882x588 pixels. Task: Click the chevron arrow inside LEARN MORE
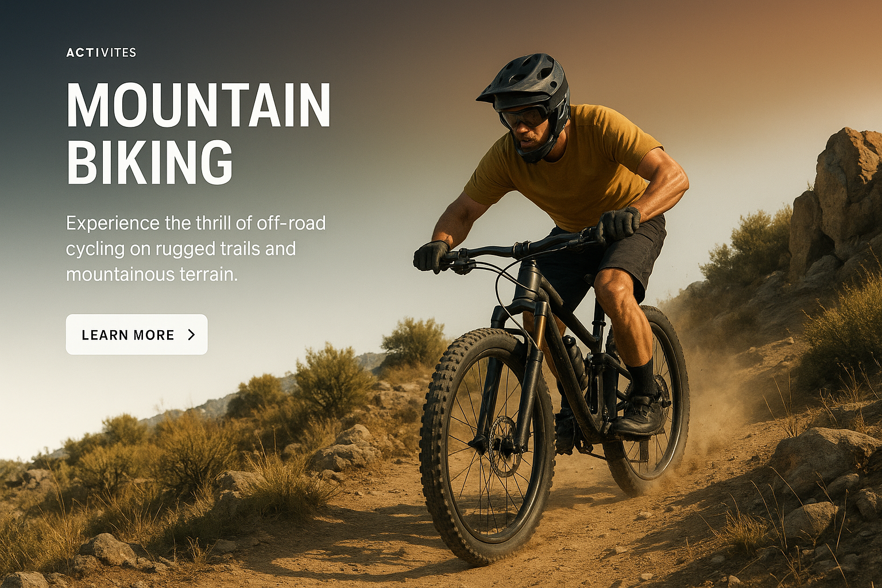pyautogui.click(x=192, y=335)
